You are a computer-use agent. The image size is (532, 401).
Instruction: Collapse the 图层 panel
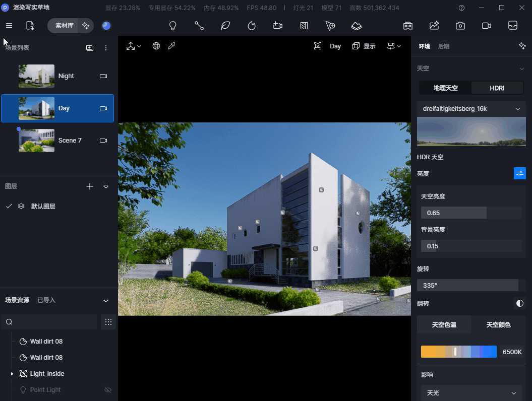tap(106, 186)
